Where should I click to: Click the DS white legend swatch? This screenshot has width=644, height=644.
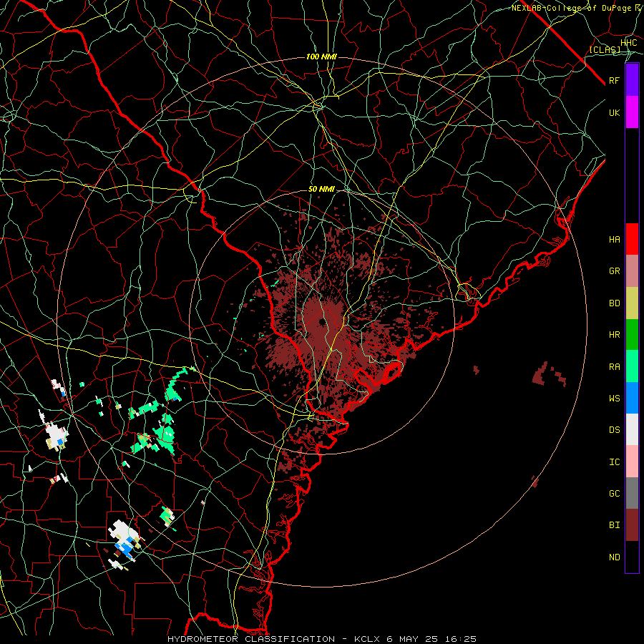[632, 429]
